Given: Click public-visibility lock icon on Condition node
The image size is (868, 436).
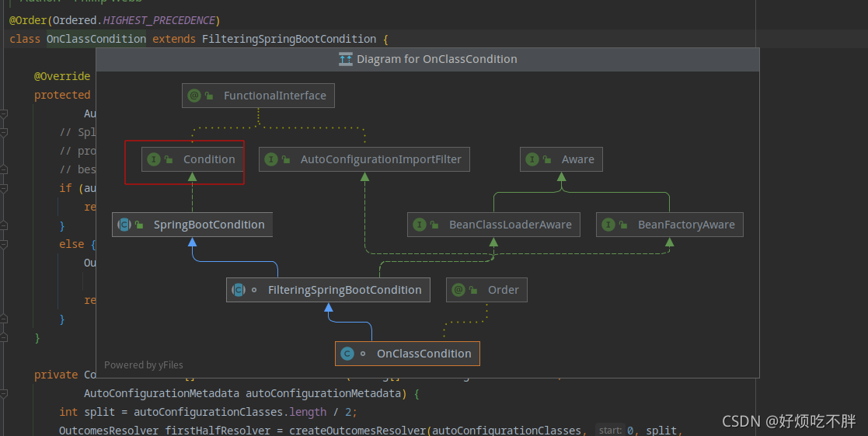Looking at the screenshot, I should tap(169, 159).
